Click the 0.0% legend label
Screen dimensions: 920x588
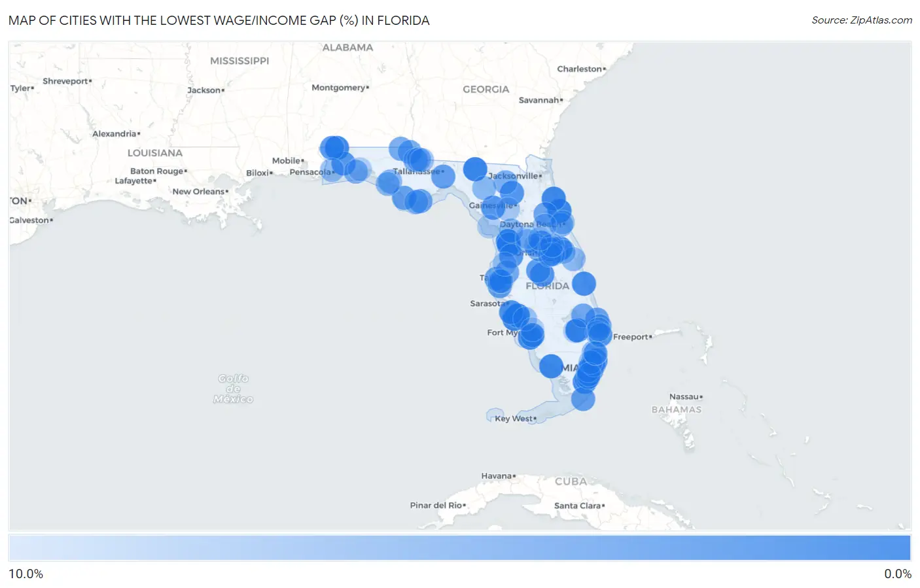coord(898,574)
